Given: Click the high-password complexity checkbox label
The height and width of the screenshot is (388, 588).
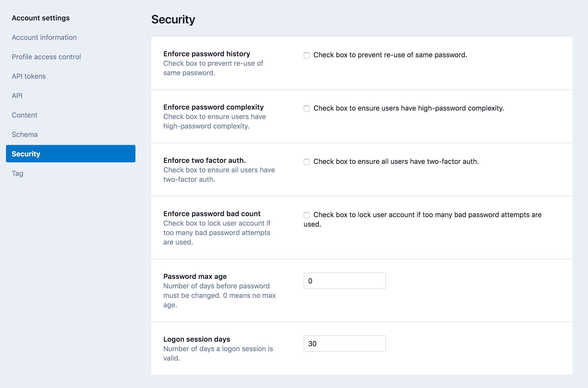Looking at the screenshot, I should pos(409,108).
